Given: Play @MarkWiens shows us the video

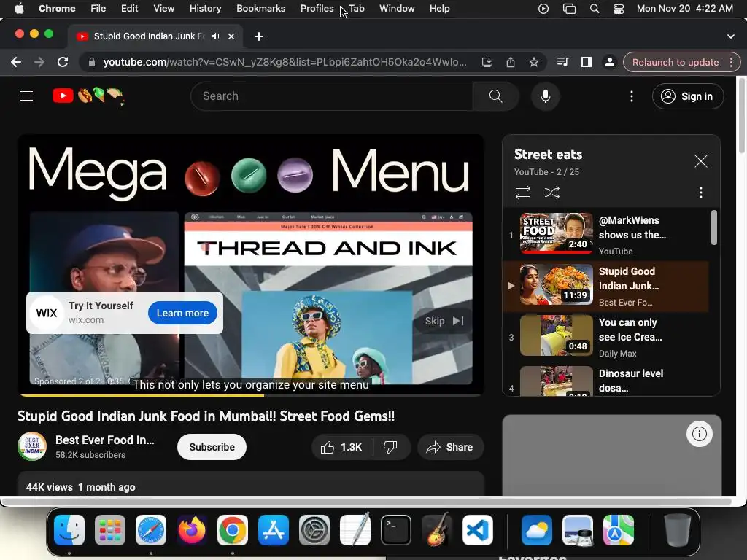Looking at the screenshot, I should [x=606, y=234].
